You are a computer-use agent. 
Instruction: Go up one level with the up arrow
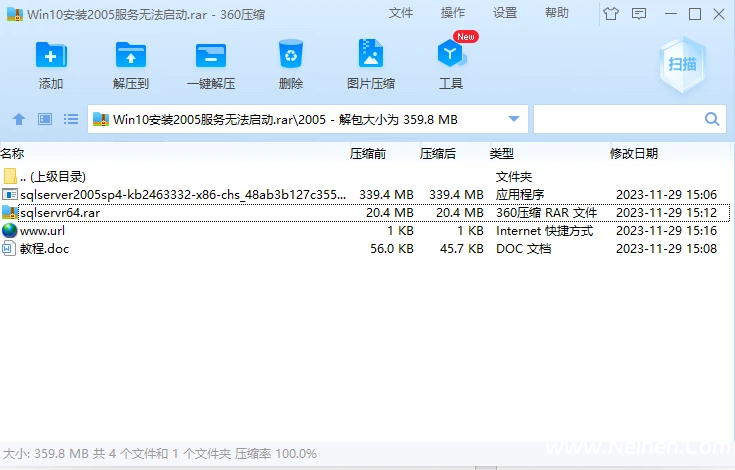[19, 119]
